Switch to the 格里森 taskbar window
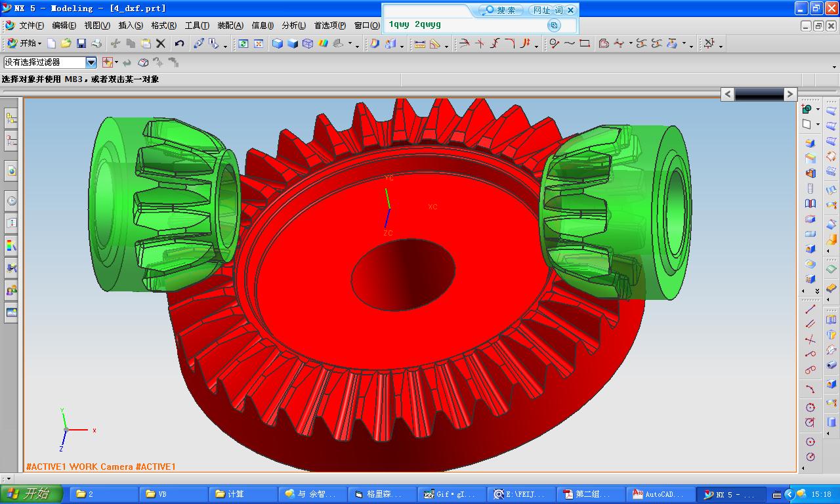Viewport: 840px width, 504px height. click(382, 494)
